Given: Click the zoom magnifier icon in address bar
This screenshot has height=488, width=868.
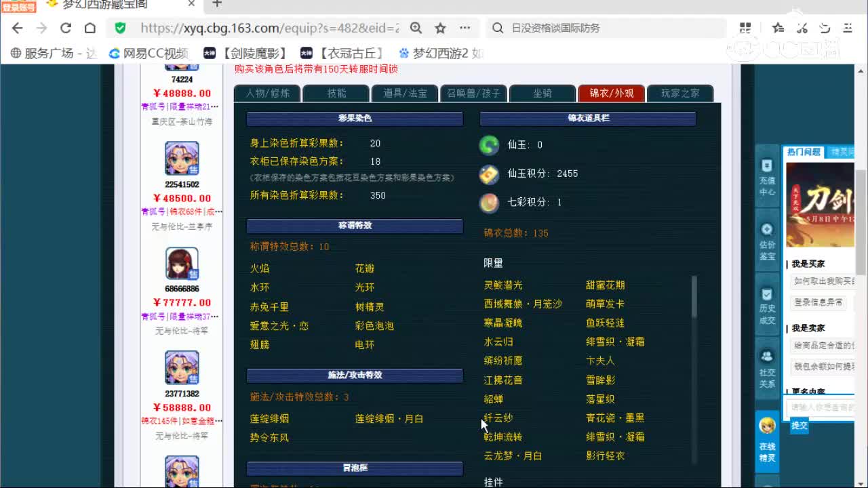Looking at the screenshot, I should click(x=416, y=28).
